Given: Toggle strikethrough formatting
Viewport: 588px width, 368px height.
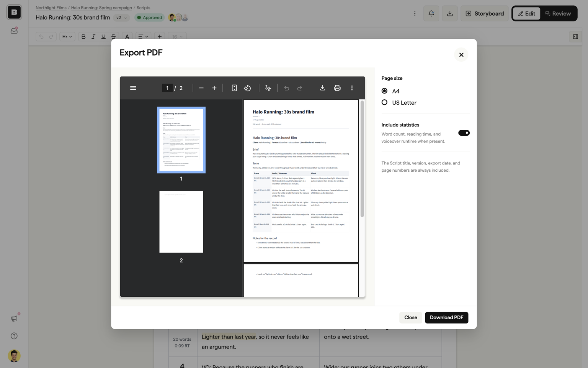Looking at the screenshot, I should coord(113,37).
